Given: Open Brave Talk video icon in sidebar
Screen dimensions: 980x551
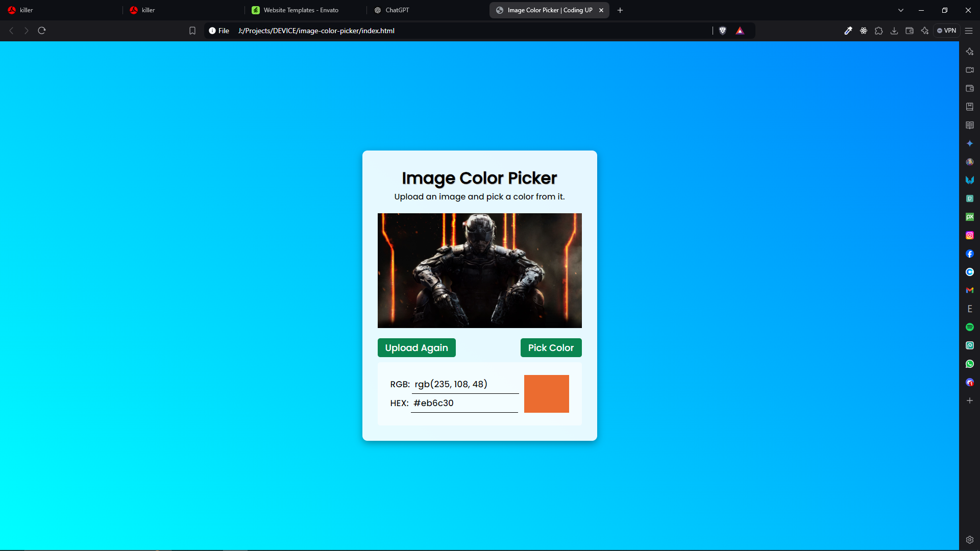Looking at the screenshot, I should coord(970,70).
